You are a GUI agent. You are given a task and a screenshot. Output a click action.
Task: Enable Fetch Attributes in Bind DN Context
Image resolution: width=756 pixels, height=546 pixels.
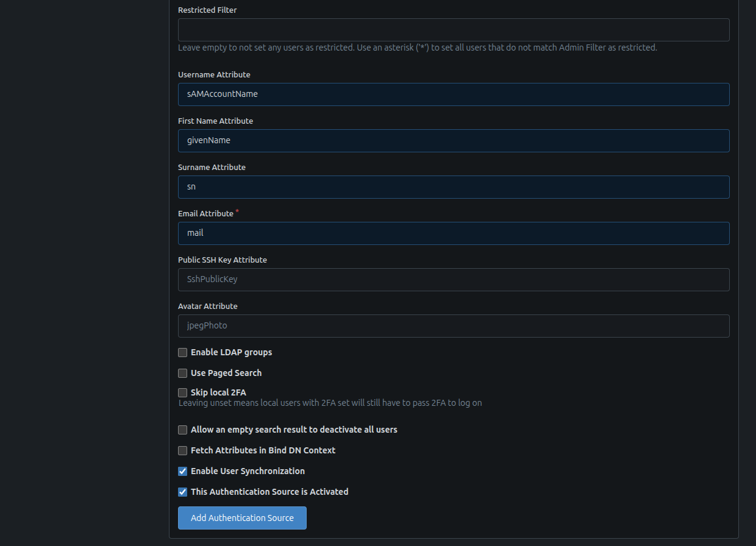pyautogui.click(x=182, y=450)
